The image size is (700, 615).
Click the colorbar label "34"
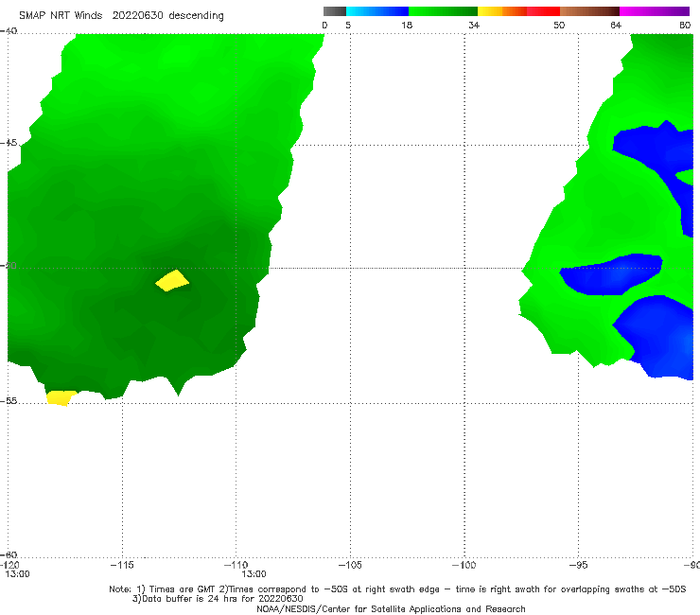tap(474, 26)
